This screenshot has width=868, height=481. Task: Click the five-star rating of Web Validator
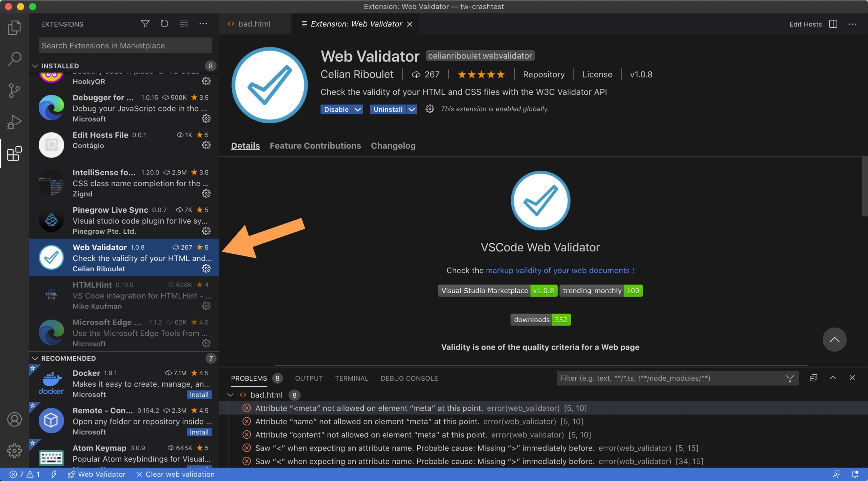[x=481, y=75]
